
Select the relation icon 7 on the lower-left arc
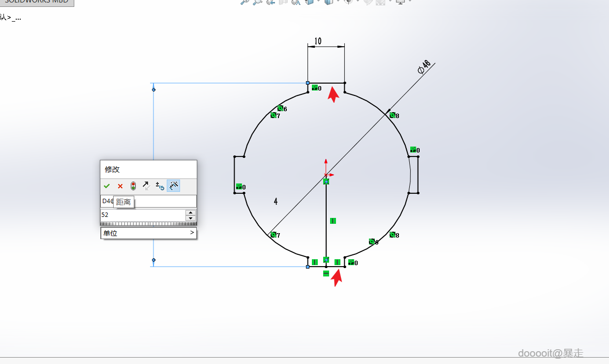coord(275,235)
